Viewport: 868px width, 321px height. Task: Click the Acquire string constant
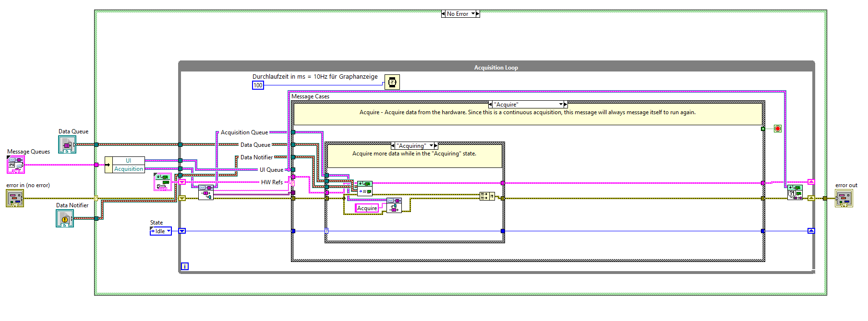[x=367, y=208]
